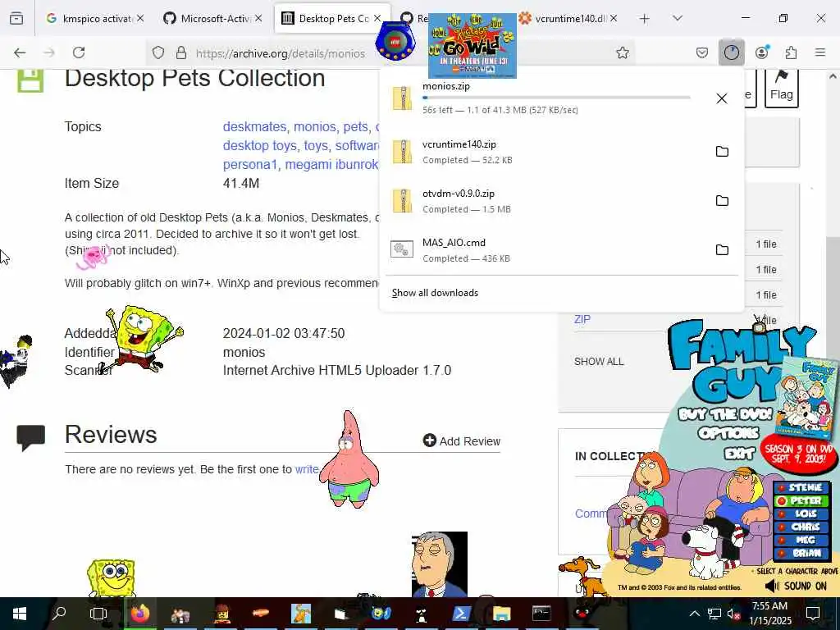Open File Explorer from the taskbar

click(x=501, y=614)
